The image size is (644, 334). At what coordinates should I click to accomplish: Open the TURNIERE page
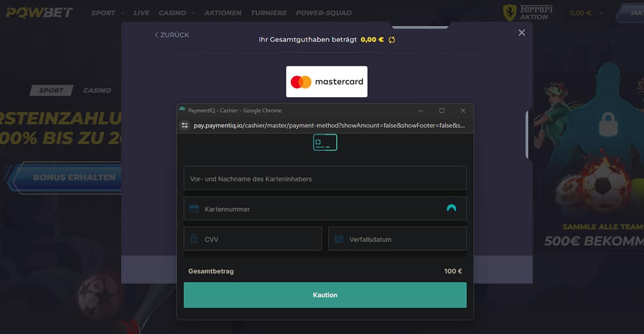[268, 13]
